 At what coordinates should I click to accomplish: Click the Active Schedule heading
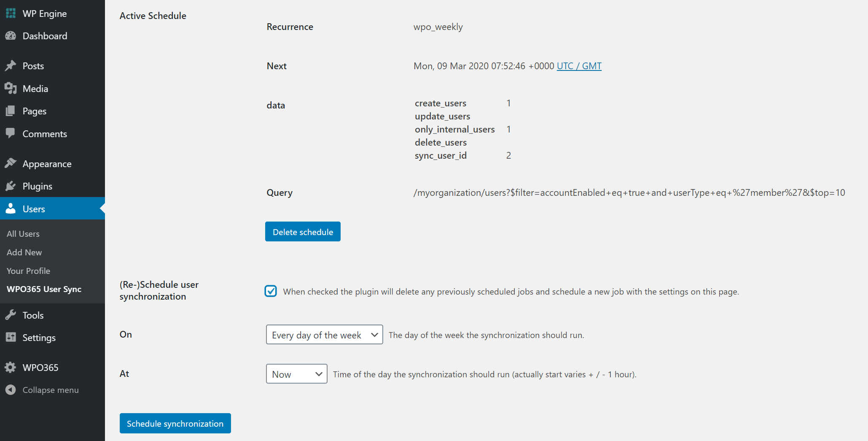pos(153,16)
